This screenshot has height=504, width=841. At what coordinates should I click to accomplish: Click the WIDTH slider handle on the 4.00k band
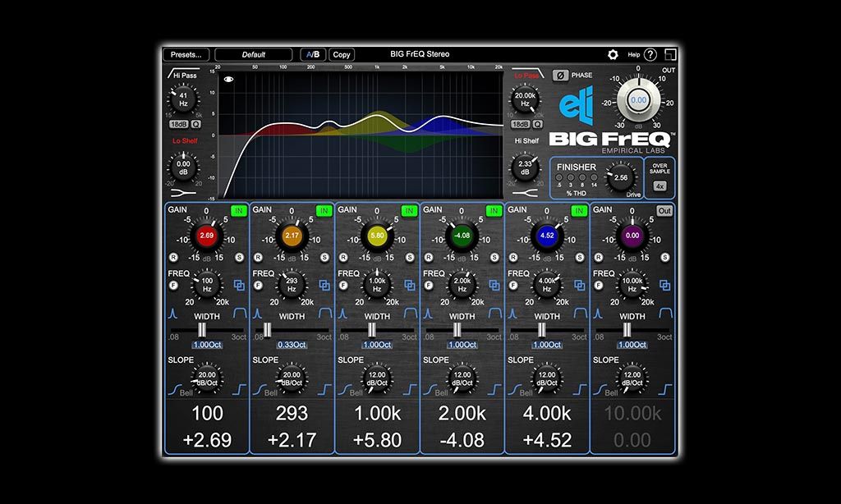[542, 330]
